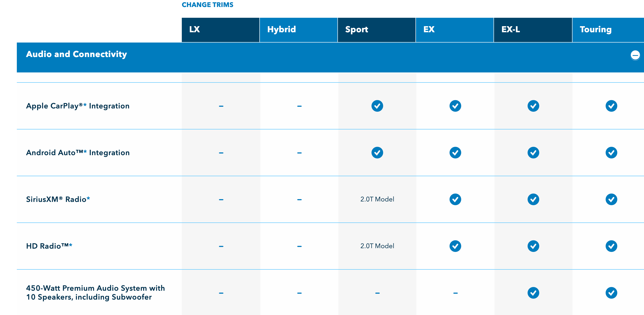Viewport: 644px width, 315px height.
Task: Click 450-Watt Premium Audio checkmark for Touring
Action: click(x=611, y=293)
